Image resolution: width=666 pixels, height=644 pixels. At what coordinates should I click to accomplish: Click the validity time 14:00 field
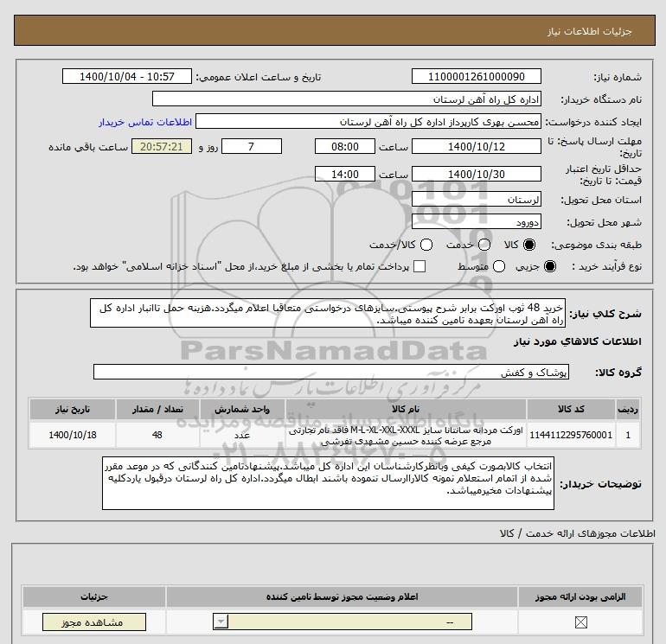pyautogui.click(x=345, y=175)
